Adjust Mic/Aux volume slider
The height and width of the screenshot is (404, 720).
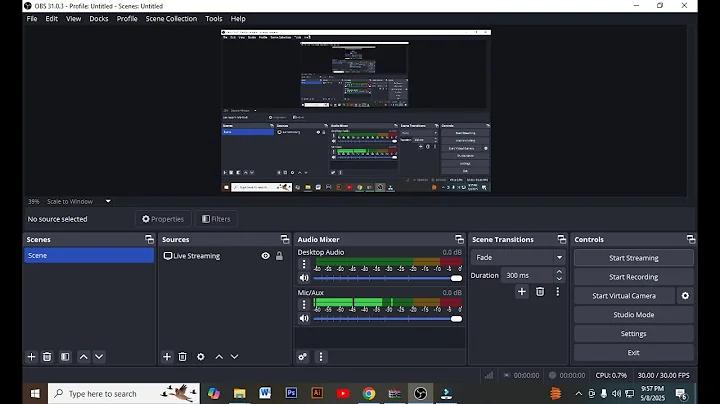point(388,319)
